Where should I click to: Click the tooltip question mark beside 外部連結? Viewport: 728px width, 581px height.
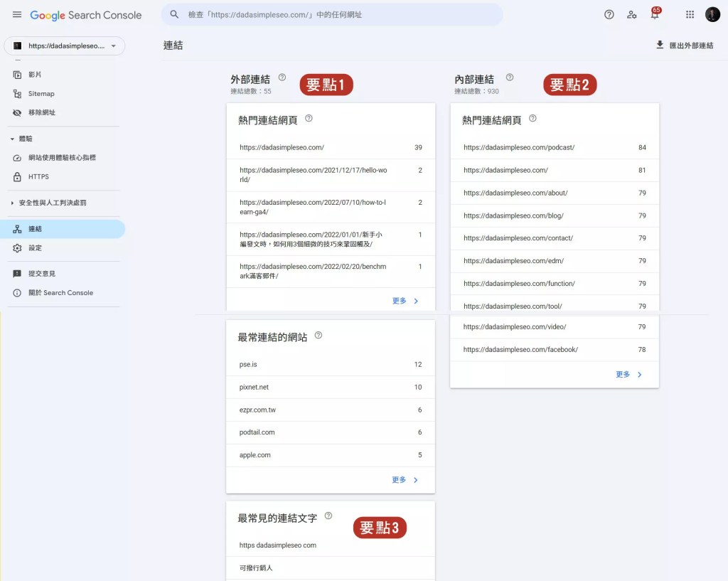pos(283,76)
